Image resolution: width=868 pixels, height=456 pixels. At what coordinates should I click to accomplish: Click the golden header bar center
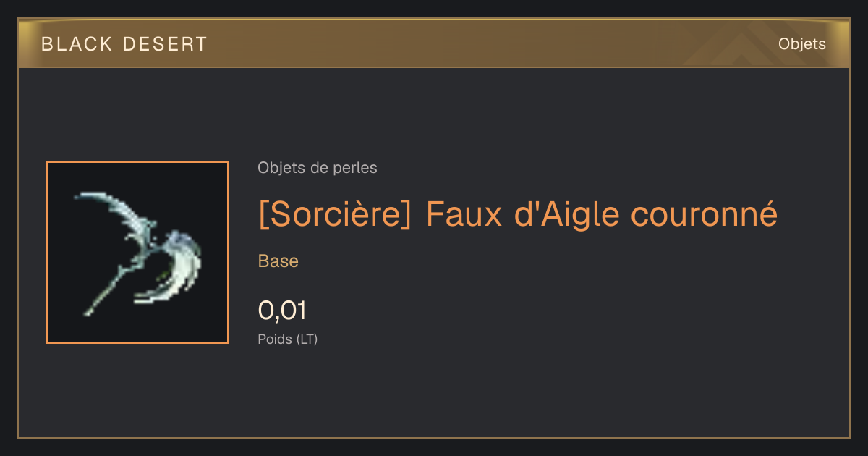(x=434, y=44)
